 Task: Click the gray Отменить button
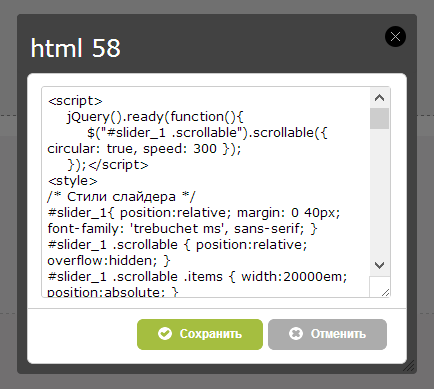coord(327,334)
